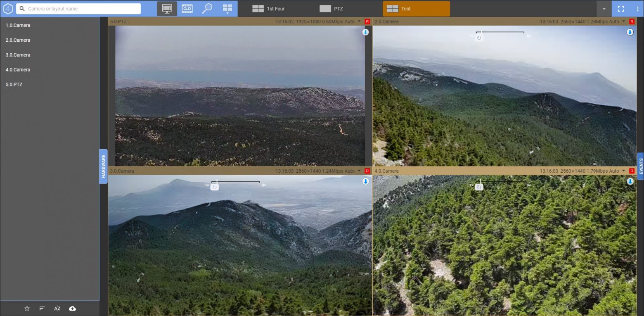
Task: Open the recordings playback icon
Action: click(x=187, y=9)
